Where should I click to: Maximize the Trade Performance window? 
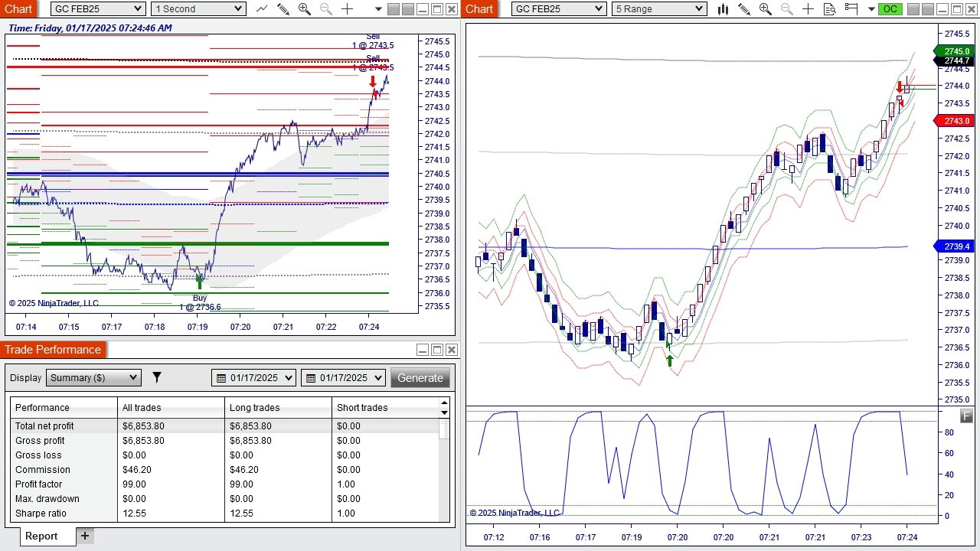(436, 350)
